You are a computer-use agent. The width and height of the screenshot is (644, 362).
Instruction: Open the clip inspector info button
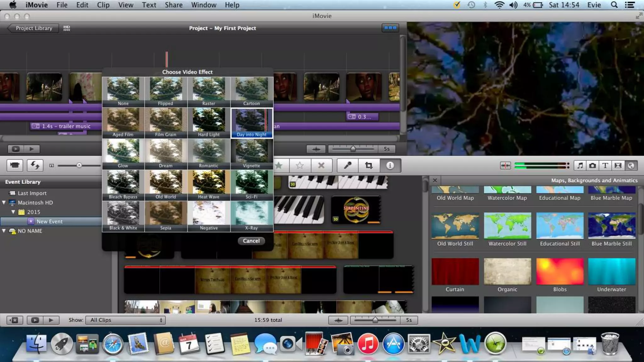click(x=390, y=165)
